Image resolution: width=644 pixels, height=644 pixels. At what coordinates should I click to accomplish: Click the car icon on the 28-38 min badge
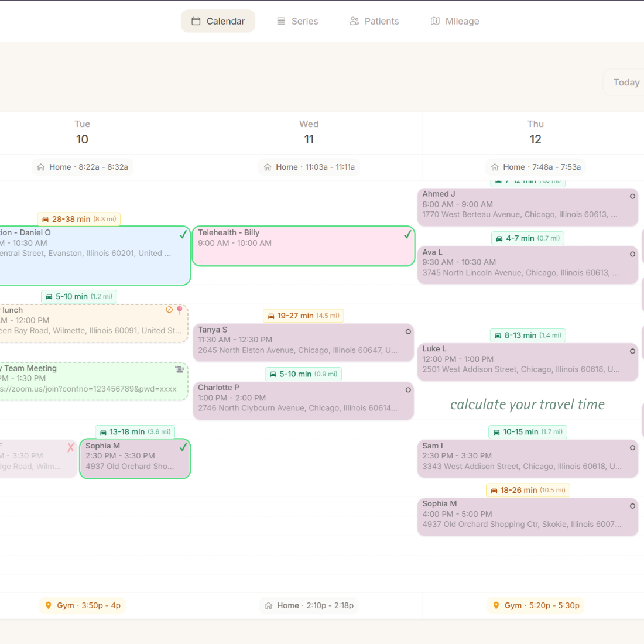click(x=46, y=218)
